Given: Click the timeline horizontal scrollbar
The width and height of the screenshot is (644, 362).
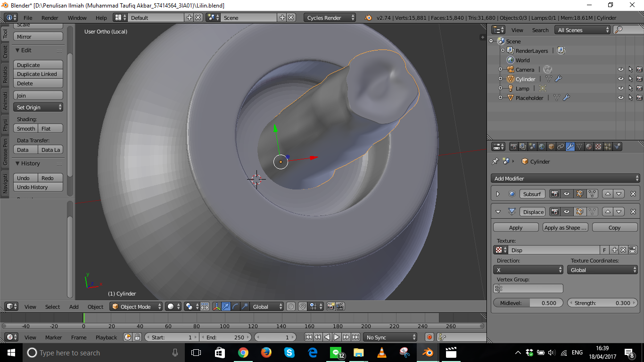Looking at the screenshot, I should click(x=242, y=326).
